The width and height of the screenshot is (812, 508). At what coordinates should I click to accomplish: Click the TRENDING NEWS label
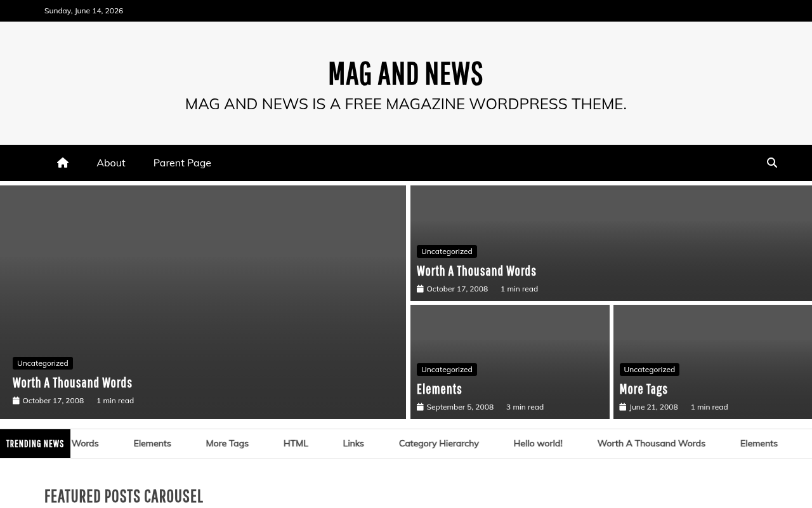(x=35, y=443)
